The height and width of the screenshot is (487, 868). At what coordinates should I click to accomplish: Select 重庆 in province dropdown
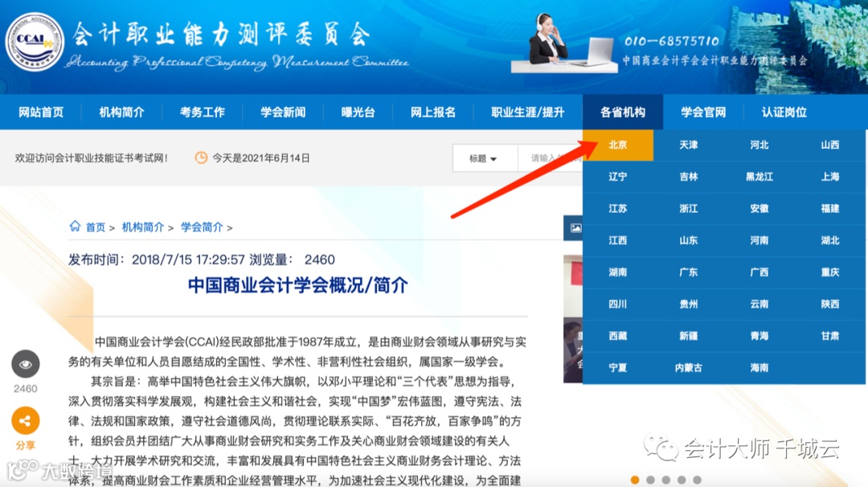(x=830, y=272)
